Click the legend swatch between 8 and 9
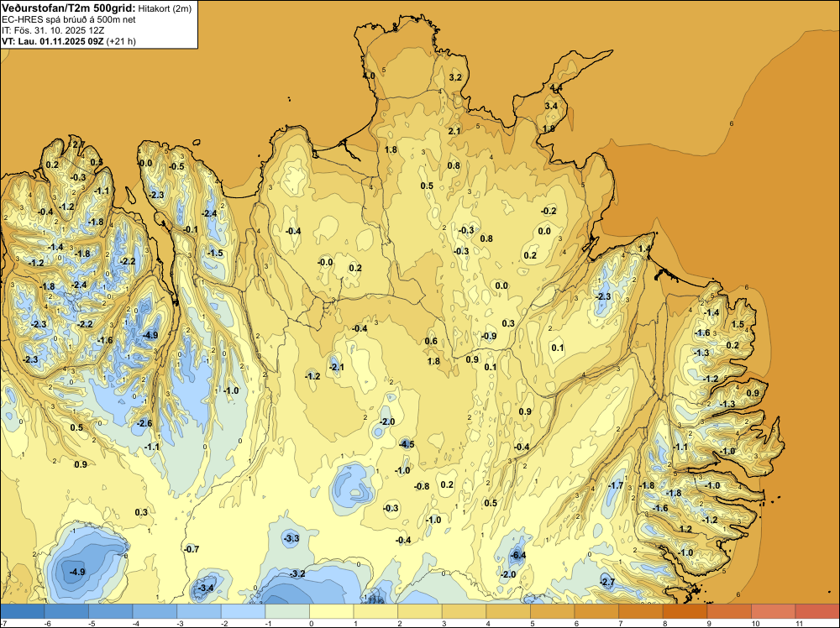 [x=685, y=611]
